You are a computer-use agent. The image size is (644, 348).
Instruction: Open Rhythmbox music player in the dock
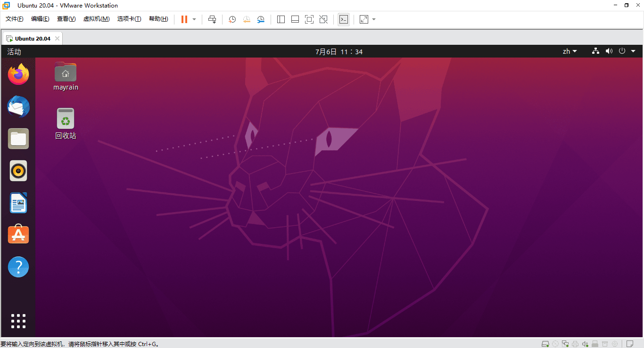click(x=18, y=171)
